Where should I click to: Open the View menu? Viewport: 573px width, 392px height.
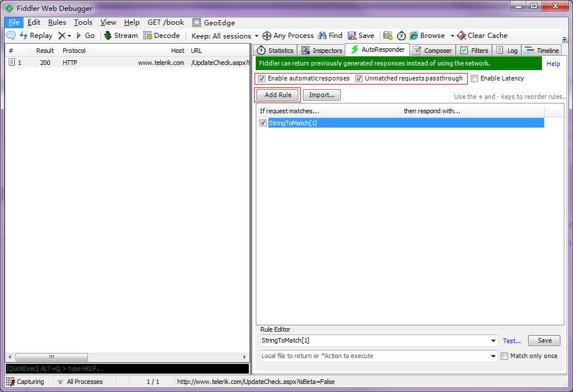108,22
